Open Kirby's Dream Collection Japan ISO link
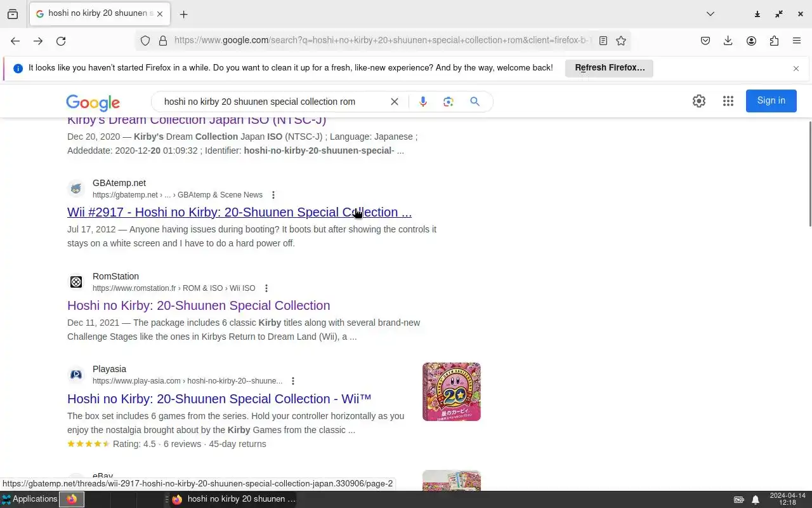The image size is (812, 508). click(197, 120)
